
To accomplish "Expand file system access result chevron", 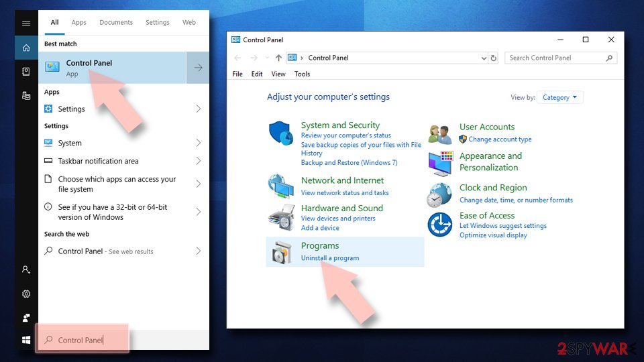I will coord(199,184).
